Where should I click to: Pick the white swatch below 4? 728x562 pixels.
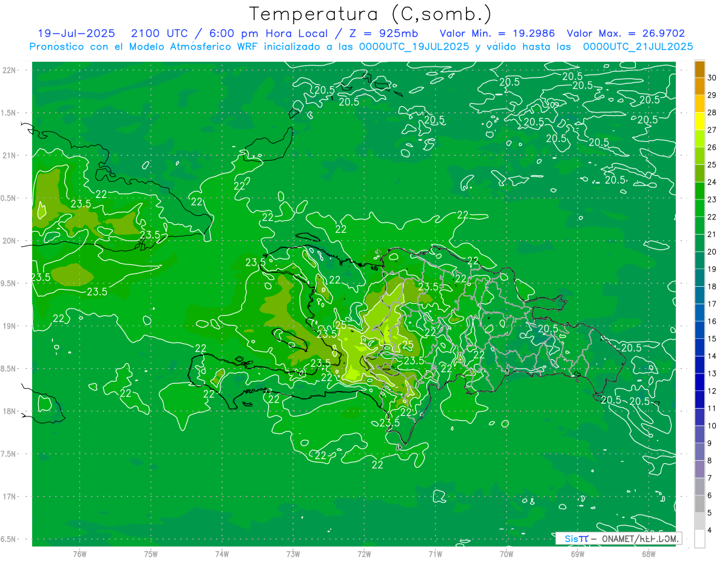(699, 539)
